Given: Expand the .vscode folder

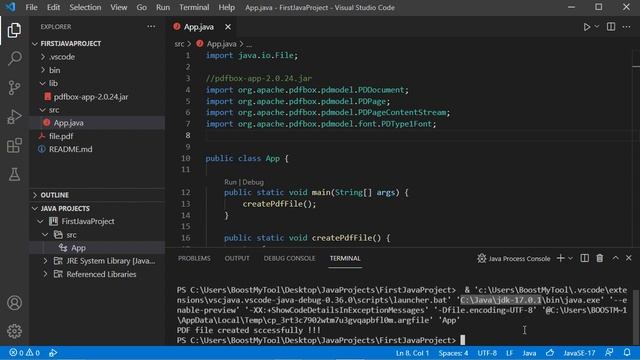Looking at the screenshot, I should (58, 57).
